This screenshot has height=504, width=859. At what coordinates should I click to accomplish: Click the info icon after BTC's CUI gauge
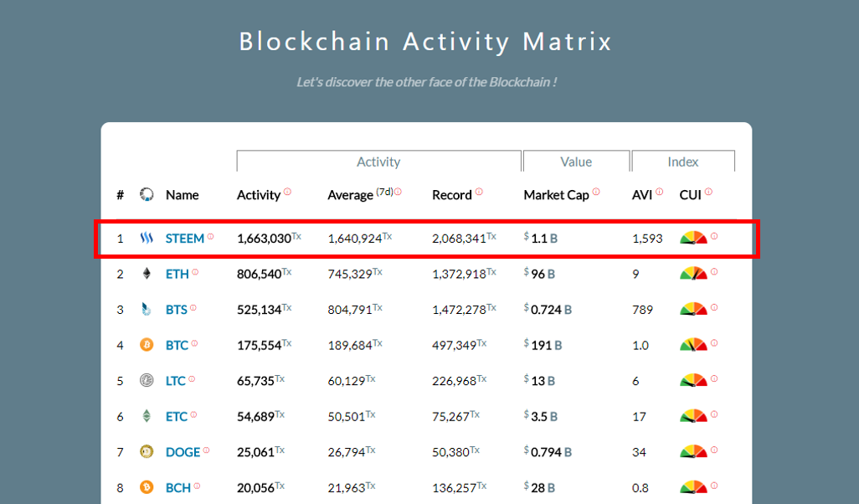714,343
